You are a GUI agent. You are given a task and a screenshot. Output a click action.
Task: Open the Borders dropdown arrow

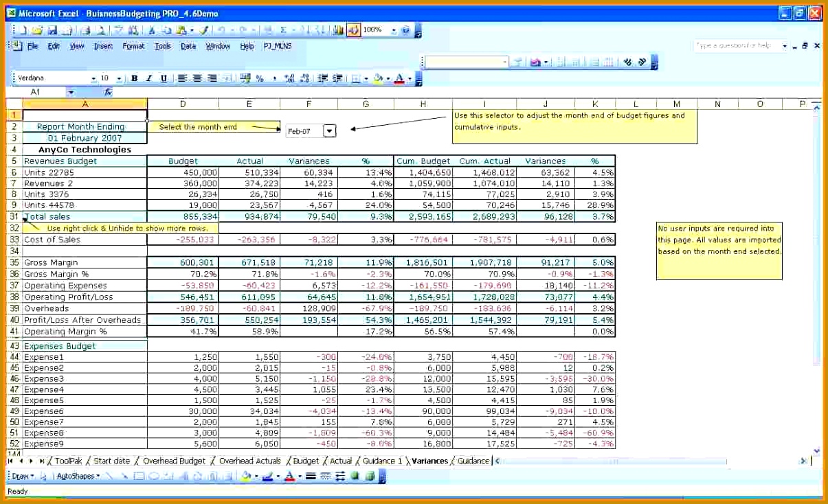point(366,78)
